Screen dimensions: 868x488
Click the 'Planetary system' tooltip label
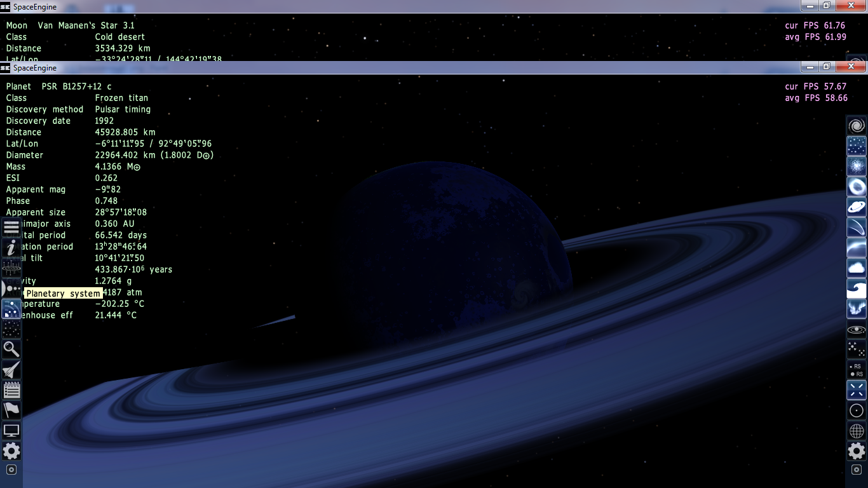coord(63,294)
